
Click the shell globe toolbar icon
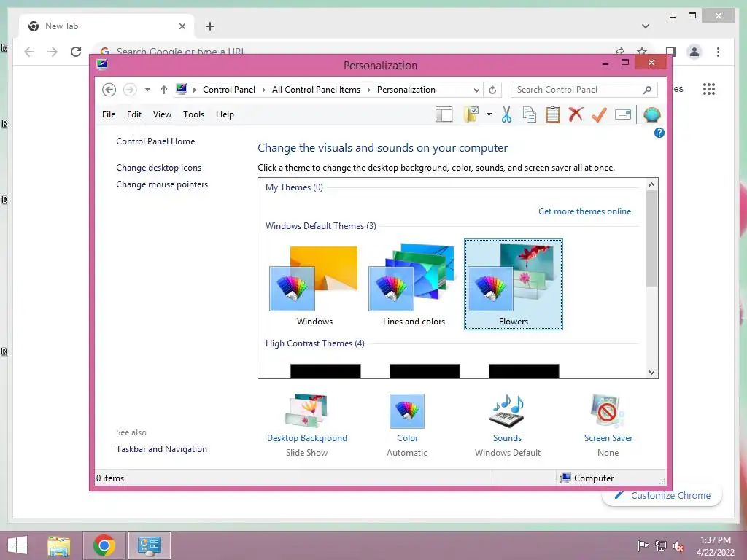click(x=651, y=114)
